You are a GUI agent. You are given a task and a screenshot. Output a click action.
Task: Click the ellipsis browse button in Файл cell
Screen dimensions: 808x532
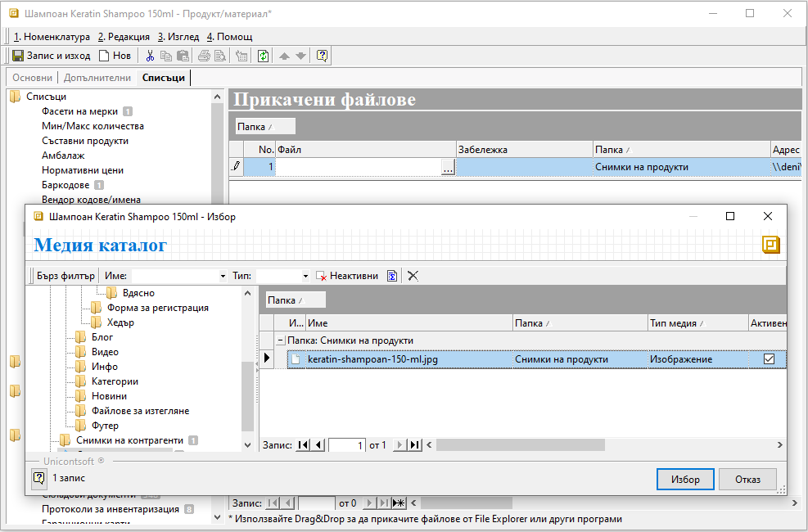point(447,167)
